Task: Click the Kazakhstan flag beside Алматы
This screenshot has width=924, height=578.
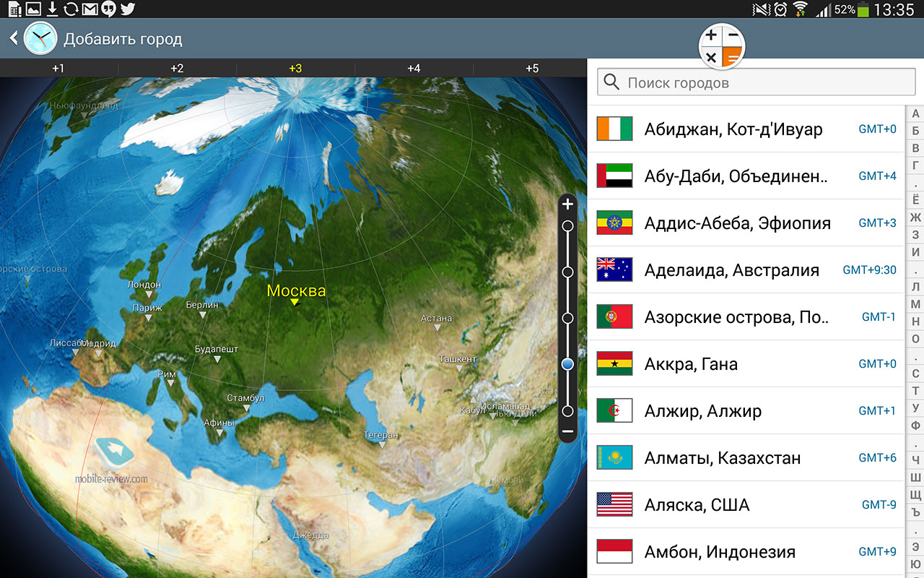Action: [x=614, y=457]
